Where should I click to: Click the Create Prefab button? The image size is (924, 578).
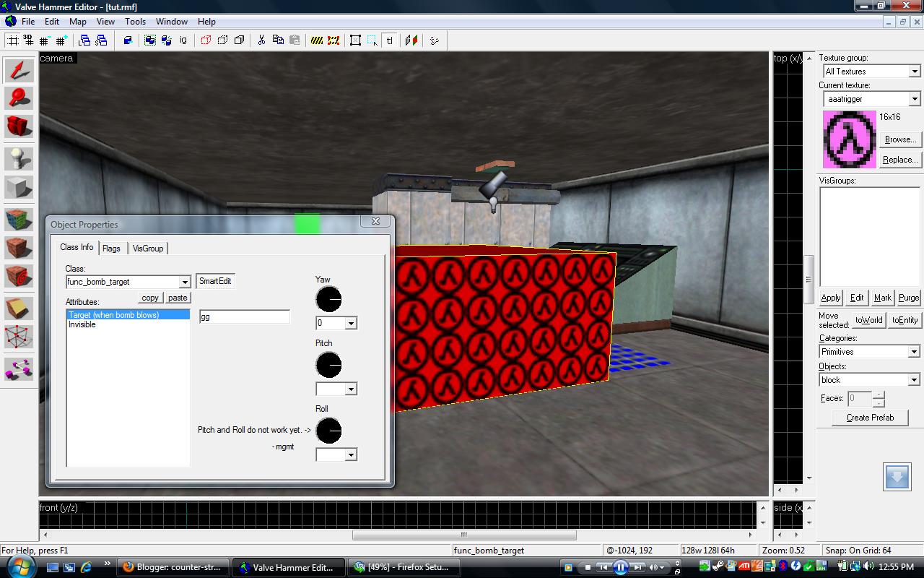870,418
